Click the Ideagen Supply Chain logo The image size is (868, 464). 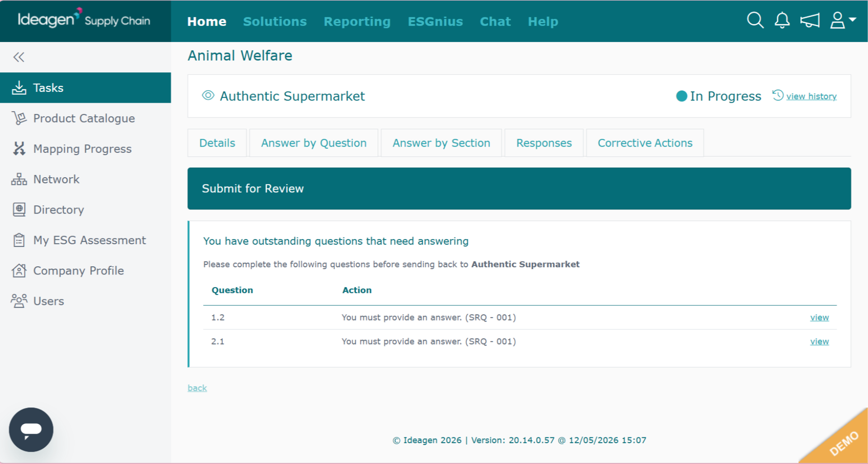(84, 19)
